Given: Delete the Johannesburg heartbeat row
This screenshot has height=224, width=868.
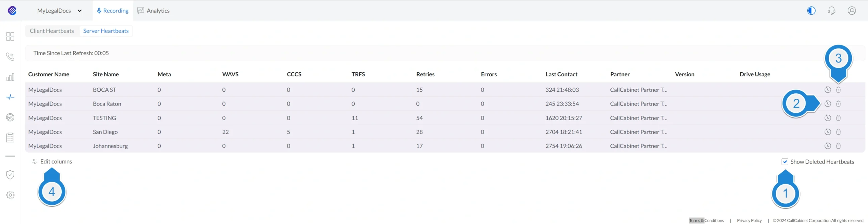Looking at the screenshot, I should pos(838,146).
